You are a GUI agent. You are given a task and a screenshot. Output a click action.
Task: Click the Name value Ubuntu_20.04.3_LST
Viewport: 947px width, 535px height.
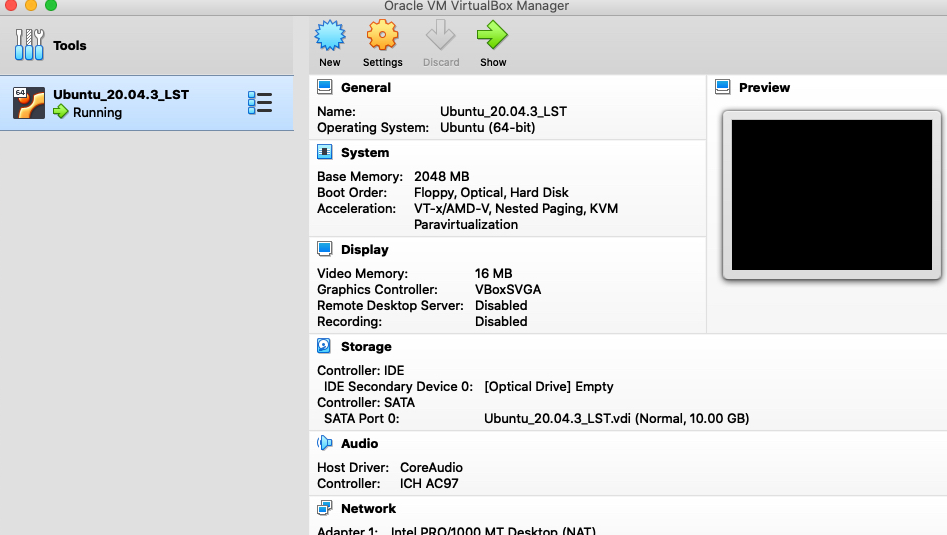503,112
